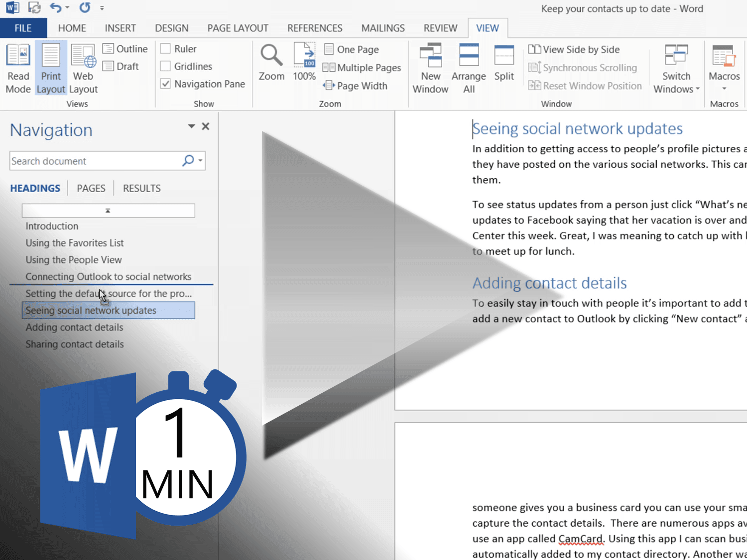This screenshot has height=560, width=747.
Task: Open the FILE tab
Action: [x=23, y=28]
